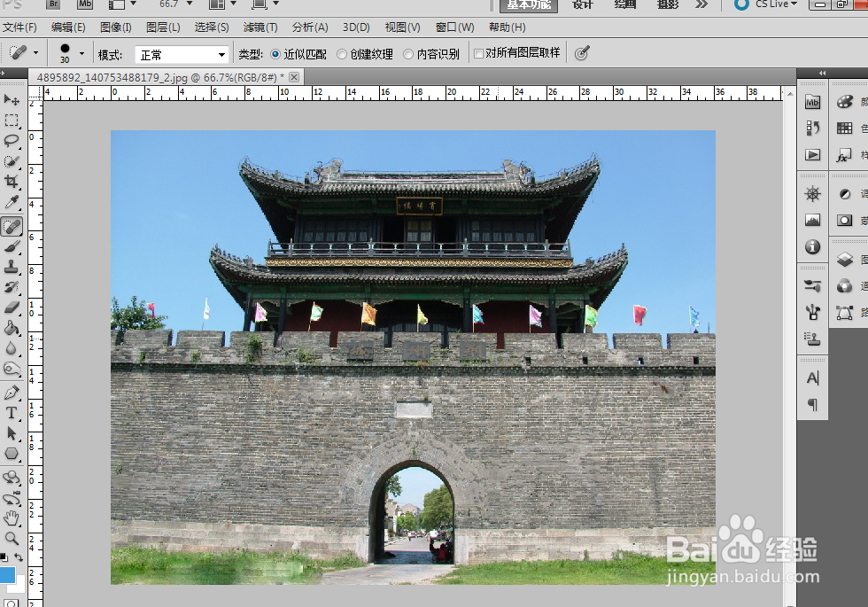Select the Eraser tool
This screenshot has width=868, height=607.
[12, 308]
